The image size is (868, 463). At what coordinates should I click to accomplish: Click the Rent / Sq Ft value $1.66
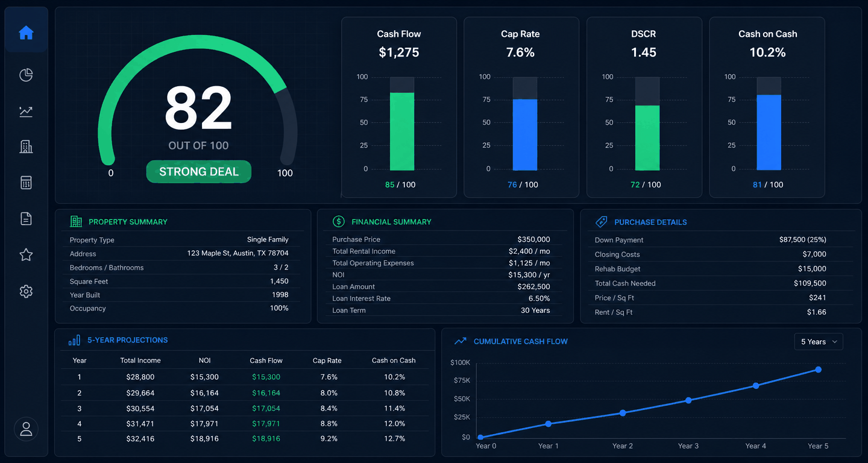[x=817, y=312]
